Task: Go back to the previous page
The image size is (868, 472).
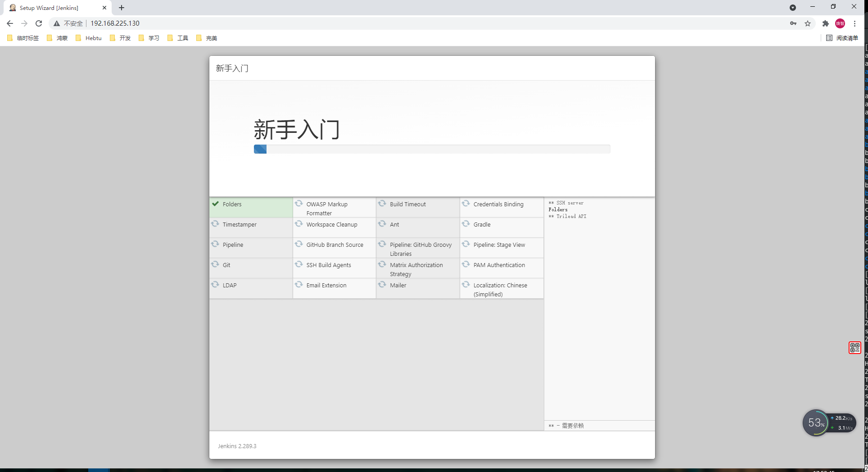Action: [10, 23]
